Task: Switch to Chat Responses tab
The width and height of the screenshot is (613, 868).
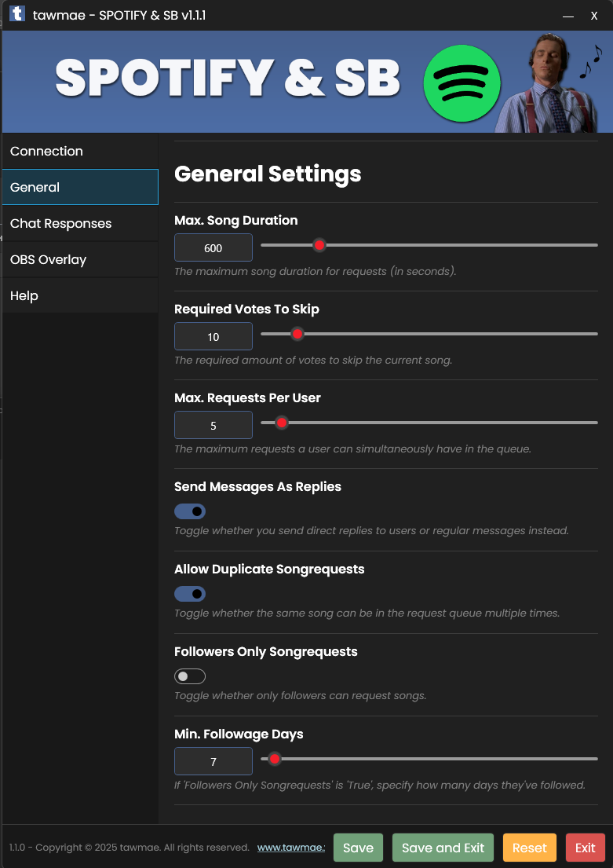Action: tap(80, 224)
